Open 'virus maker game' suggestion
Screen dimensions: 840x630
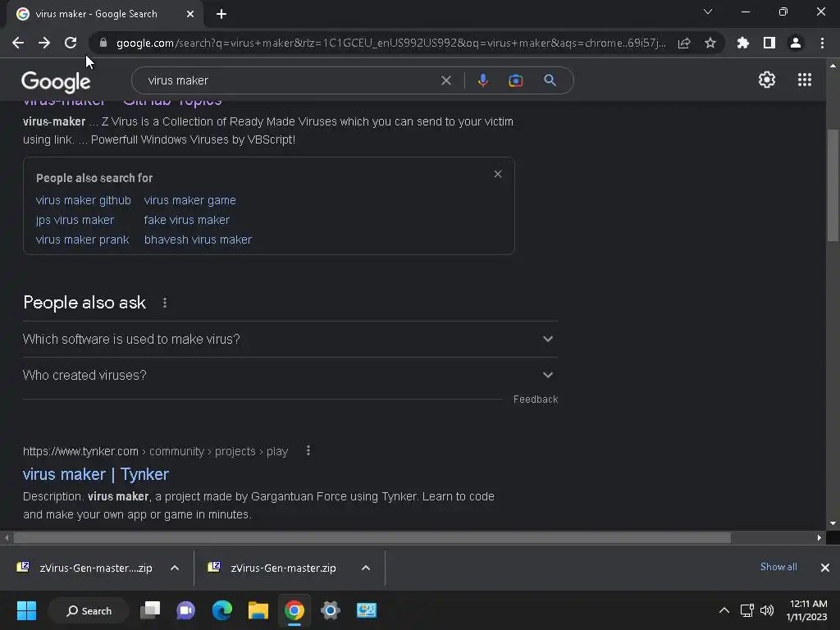189,200
